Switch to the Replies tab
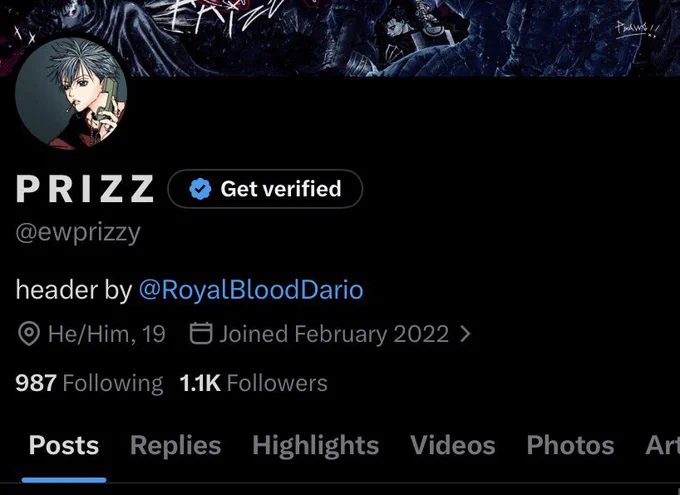680x495 pixels. coord(176,446)
